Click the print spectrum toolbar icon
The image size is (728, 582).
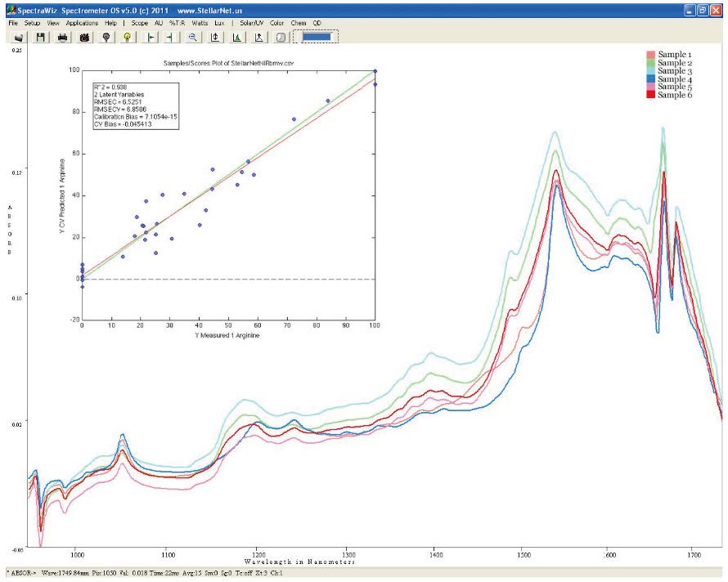coord(62,37)
